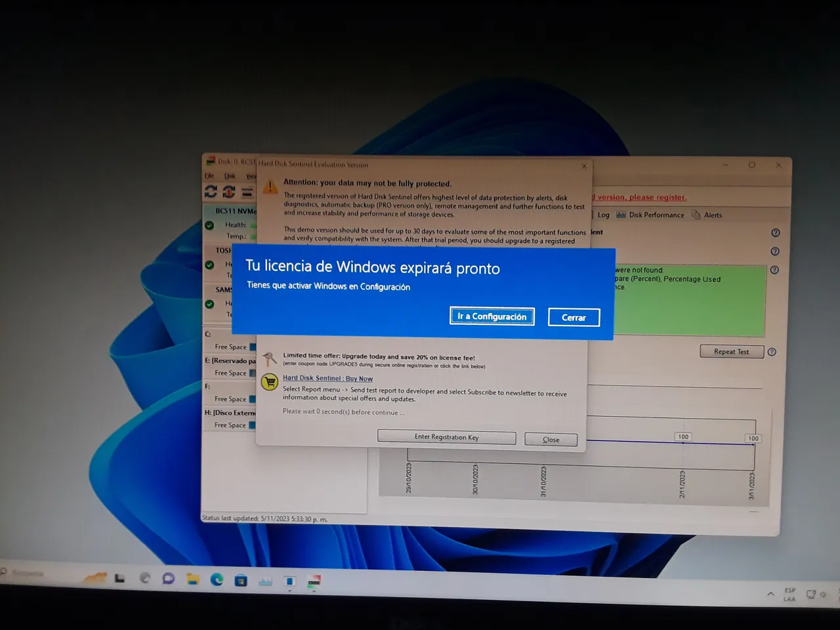The height and width of the screenshot is (630, 840).
Task: Click the third toolbar icon with horizontal bars
Action: [247, 192]
